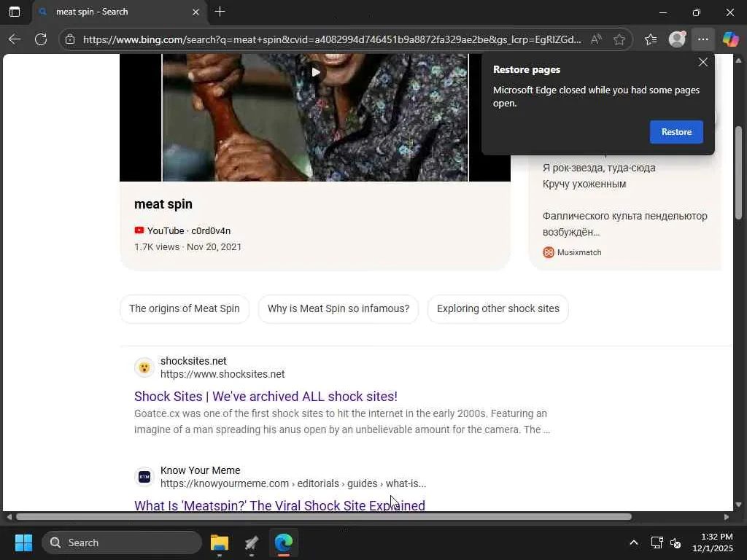Screen dimensions: 747x560
Task: Select 'Why is Meat Spin so infamous?' chip
Action: coord(338,308)
